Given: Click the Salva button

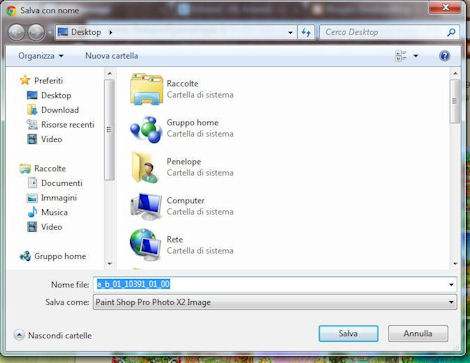Looking at the screenshot, I should (x=348, y=334).
